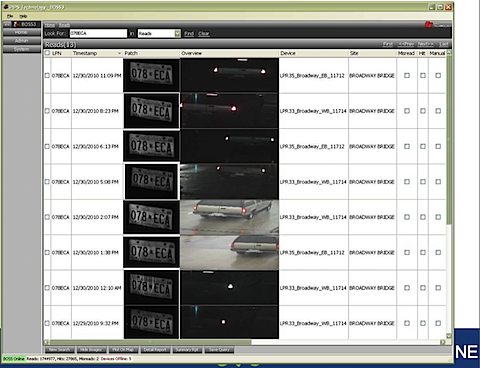Click the BOSS3 server icon
This screenshot has height=368, width=480.
click(17, 24)
